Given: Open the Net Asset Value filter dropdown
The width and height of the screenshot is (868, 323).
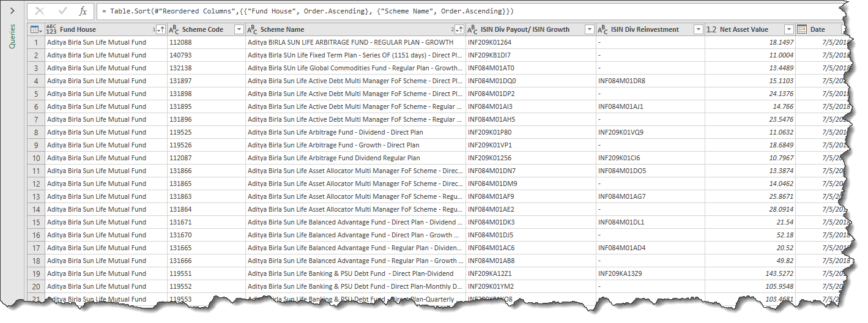Looking at the screenshot, I should coord(789,29).
